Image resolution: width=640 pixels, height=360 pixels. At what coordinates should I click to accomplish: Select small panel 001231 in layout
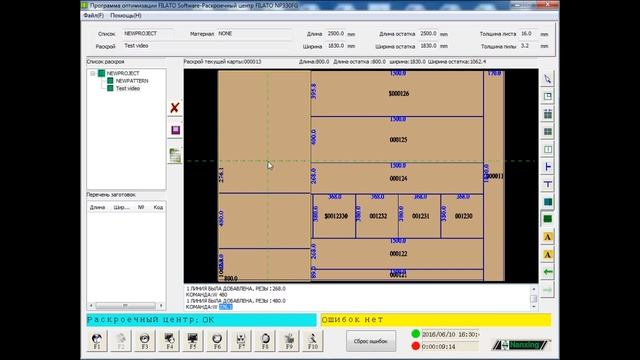[x=420, y=216]
